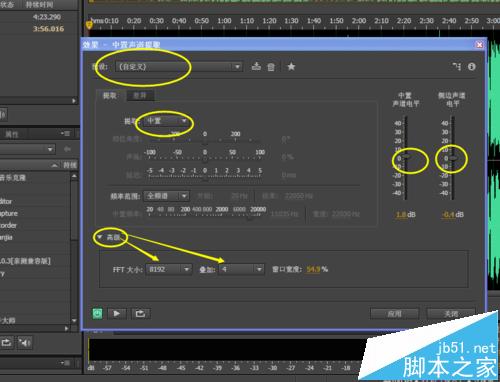Open panel menu icon beside 属性
The width and height of the screenshot is (500, 382).
tap(65, 134)
